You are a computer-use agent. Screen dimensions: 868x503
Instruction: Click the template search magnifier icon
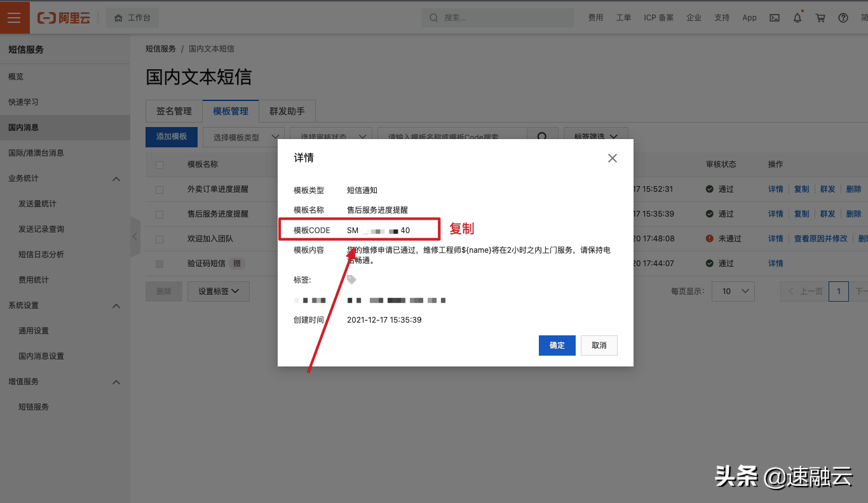(543, 137)
